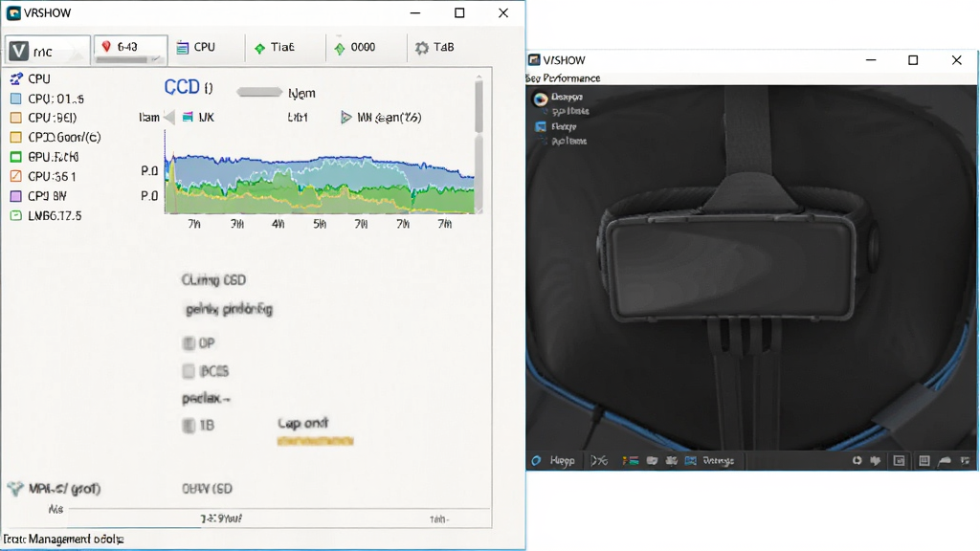Toggle the BCES checkbox

[x=189, y=371]
